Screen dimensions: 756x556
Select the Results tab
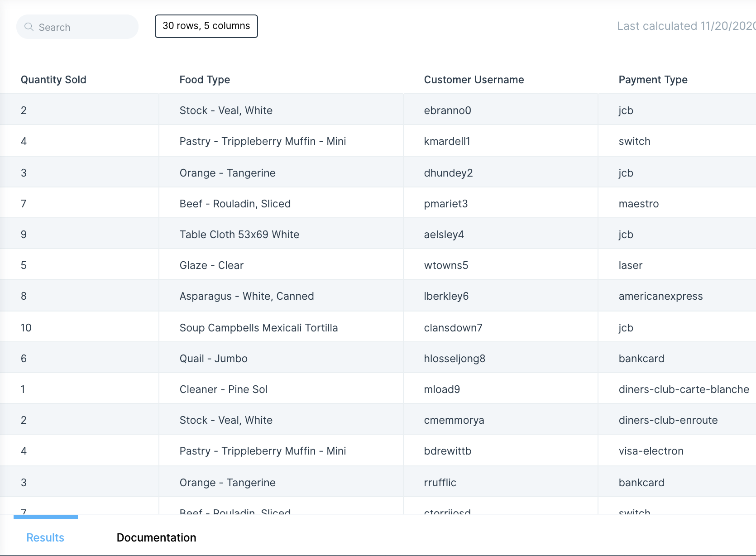pos(45,537)
